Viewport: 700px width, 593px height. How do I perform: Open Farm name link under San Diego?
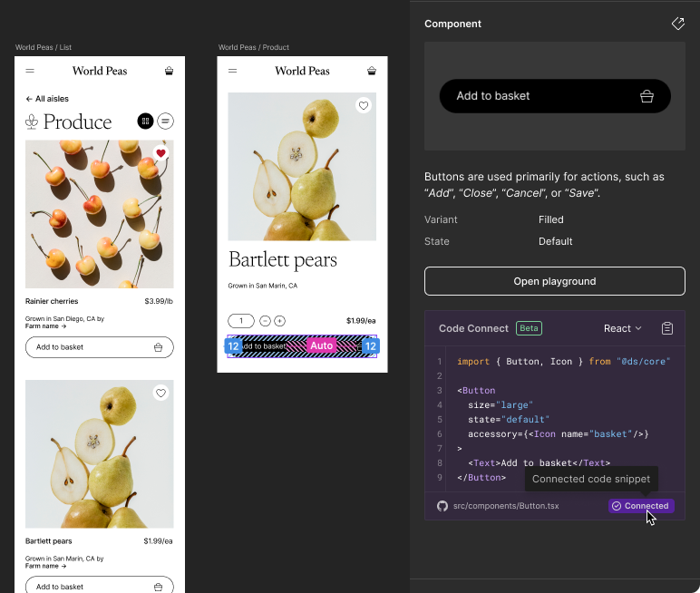coord(45,326)
